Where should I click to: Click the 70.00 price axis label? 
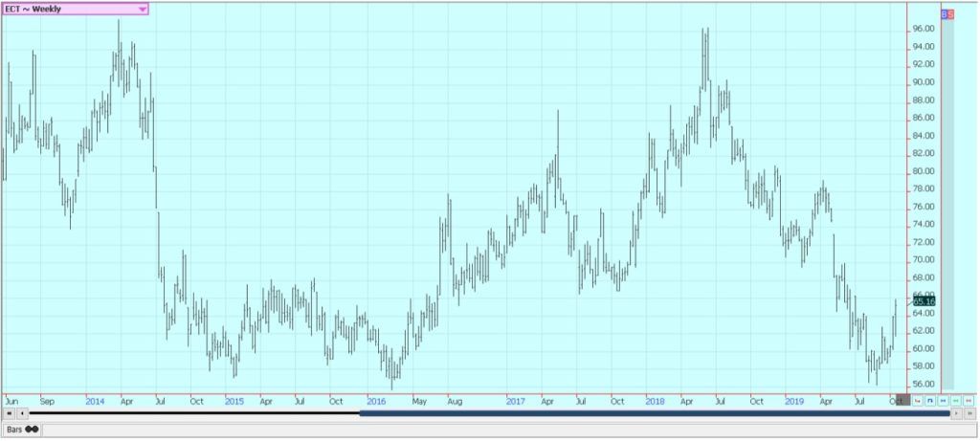[924, 260]
